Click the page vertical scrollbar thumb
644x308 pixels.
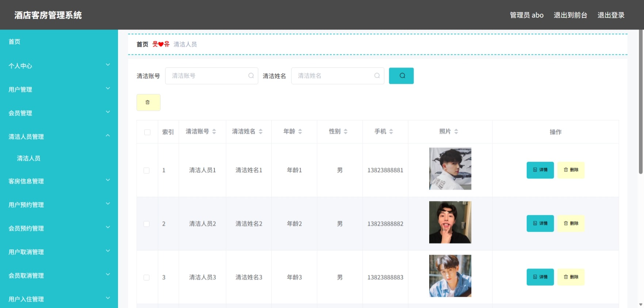click(641, 102)
